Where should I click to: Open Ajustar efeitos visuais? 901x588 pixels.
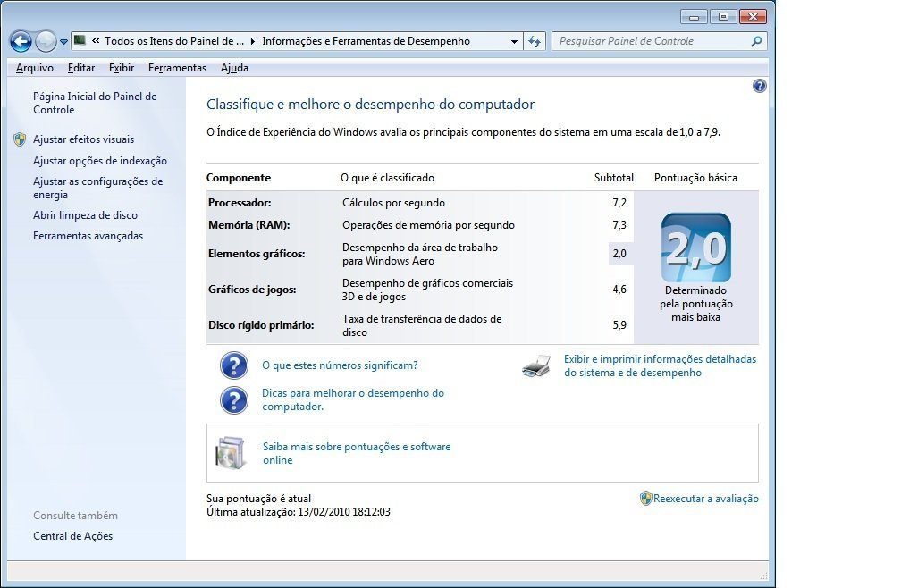83,139
